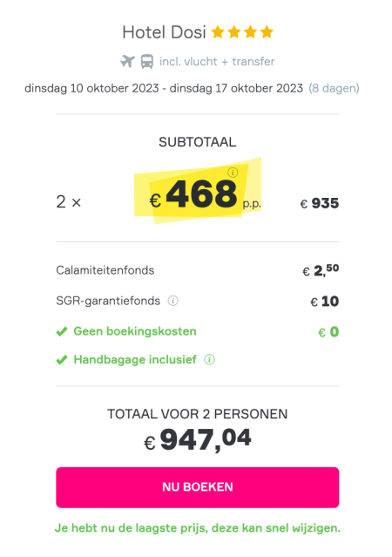
Task: Click the Geen boekingskosten label
Action: (x=135, y=331)
